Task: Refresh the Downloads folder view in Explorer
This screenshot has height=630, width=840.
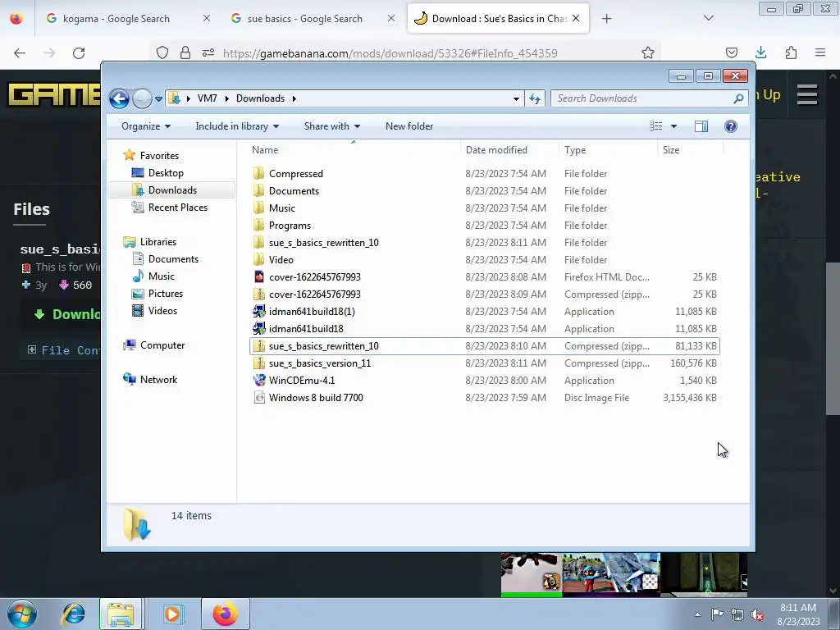Action: tap(535, 98)
